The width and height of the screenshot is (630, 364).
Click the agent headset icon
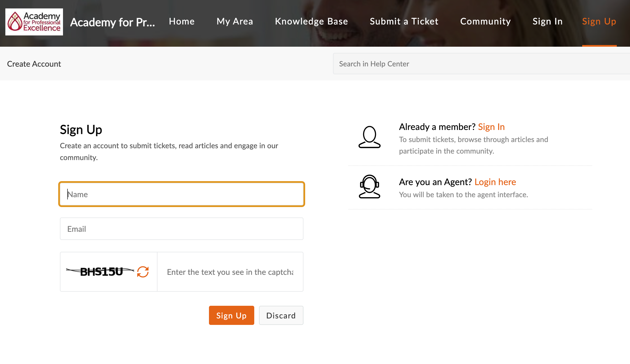[x=369, y=187]
